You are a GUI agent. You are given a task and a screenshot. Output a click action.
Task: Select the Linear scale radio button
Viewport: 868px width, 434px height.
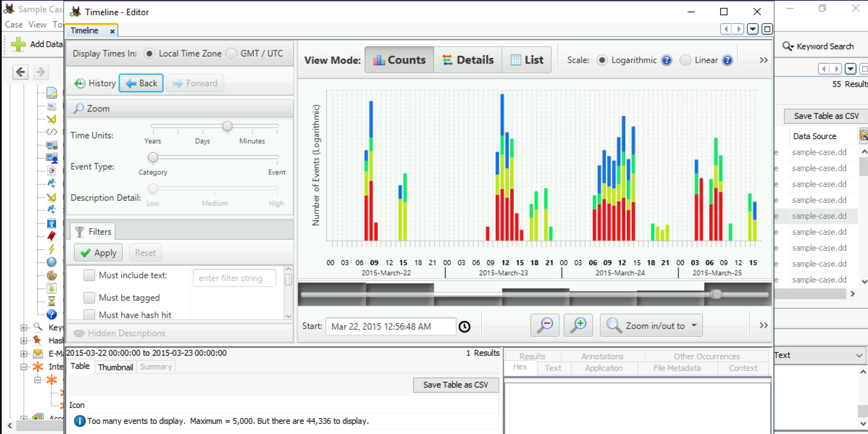pos(685,60)
